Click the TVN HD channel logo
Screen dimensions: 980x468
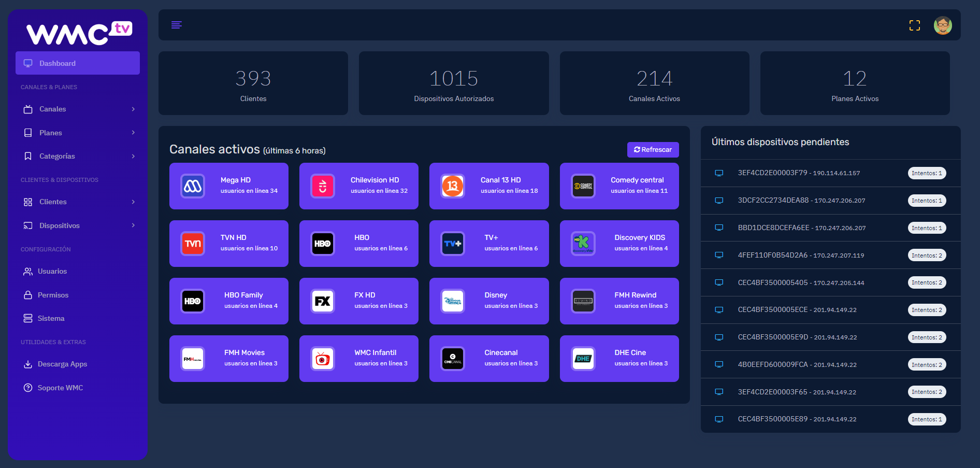193,244
